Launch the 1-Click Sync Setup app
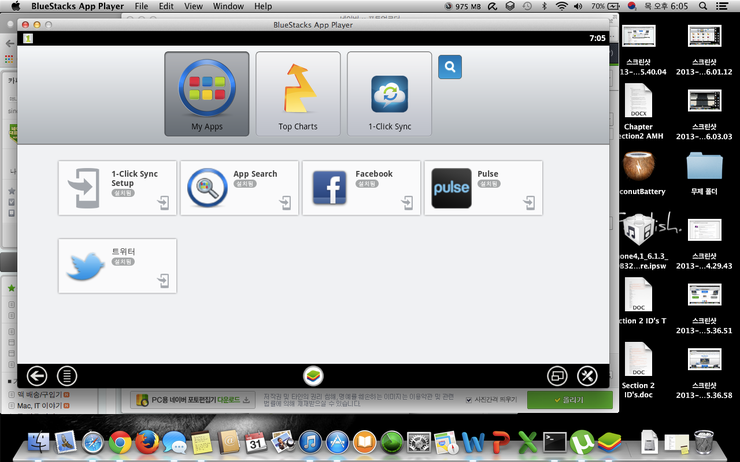This screenshot has width=740, height=462. click(118, 188)
